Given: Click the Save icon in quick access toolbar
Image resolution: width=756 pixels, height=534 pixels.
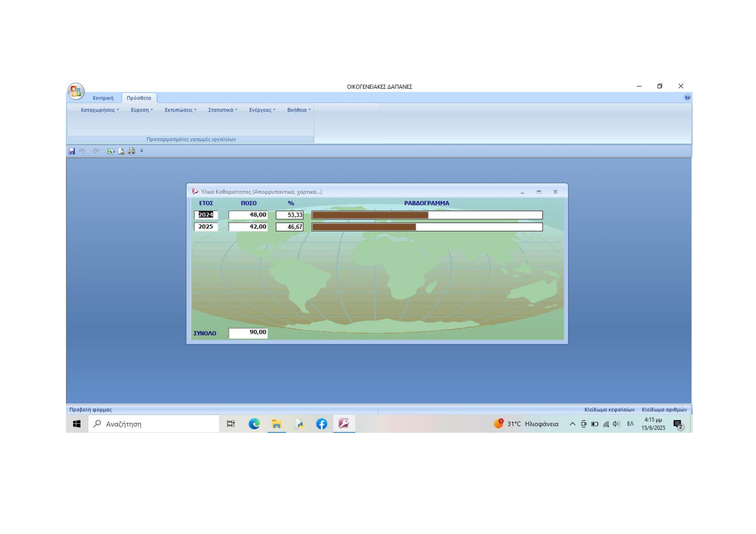Looking at the screenshot, I should click(x=72, y=151).
